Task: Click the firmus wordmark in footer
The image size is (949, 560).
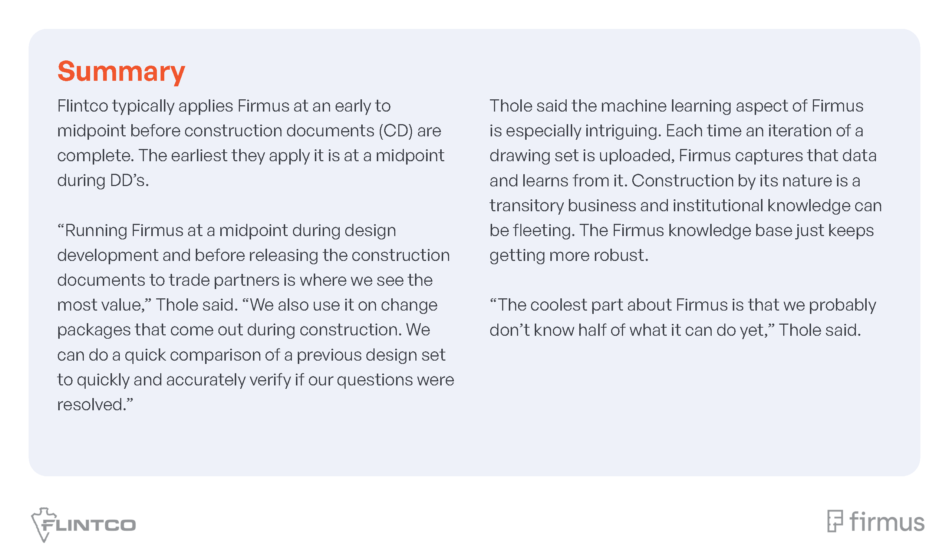Action: pyautogui.click(x=887, y=522)
